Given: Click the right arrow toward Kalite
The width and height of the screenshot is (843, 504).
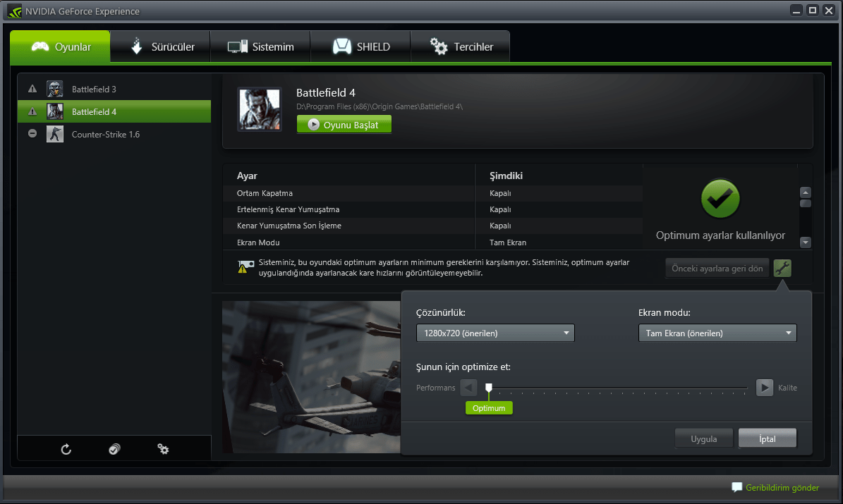Looking at the screenshot, I should [x=765, y=388].
